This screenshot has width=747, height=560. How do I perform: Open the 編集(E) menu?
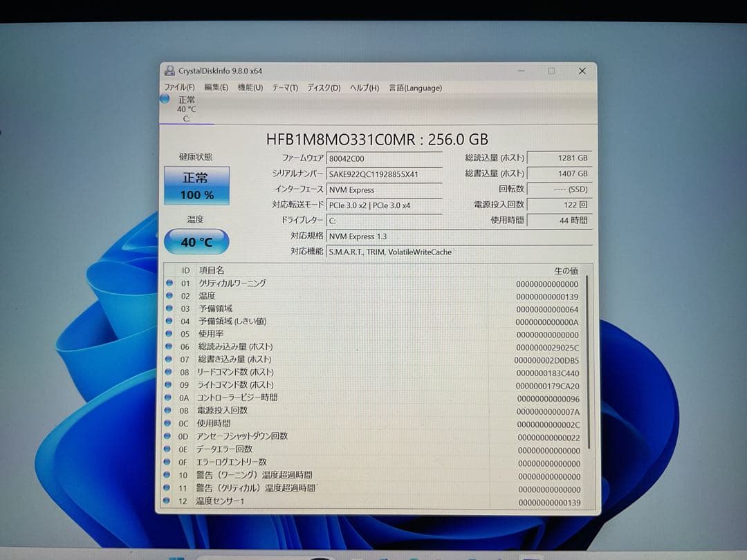click(216, 88)
